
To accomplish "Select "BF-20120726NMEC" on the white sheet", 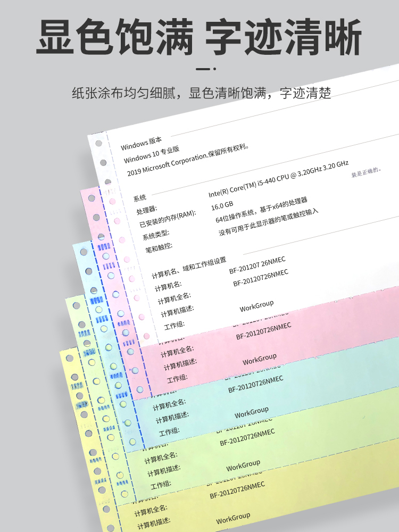I will click(261, 278).
